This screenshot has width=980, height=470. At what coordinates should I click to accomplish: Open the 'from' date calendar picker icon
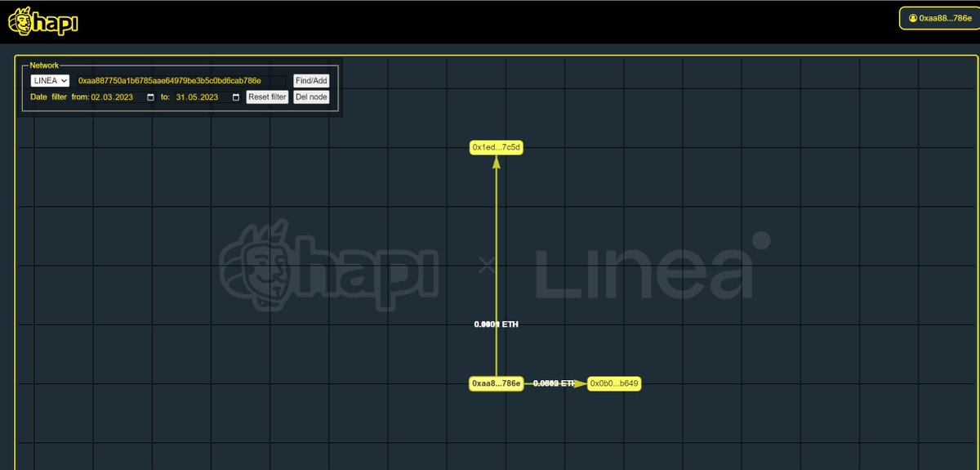(150, 97)
